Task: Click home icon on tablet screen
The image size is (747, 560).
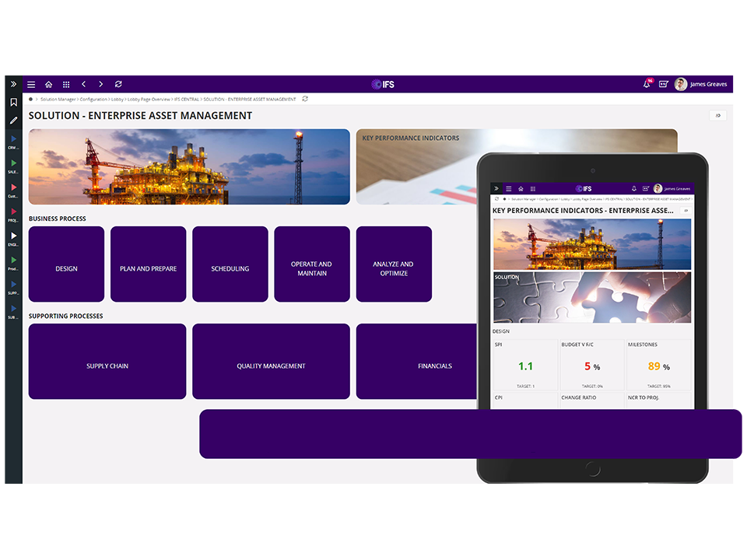Action: (x=521, y=188)
